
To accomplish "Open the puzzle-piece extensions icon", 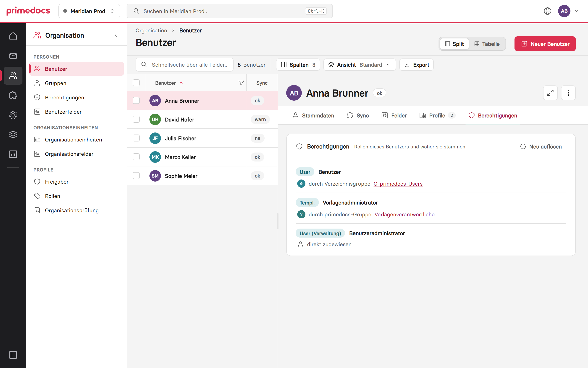I will point(13,95).
